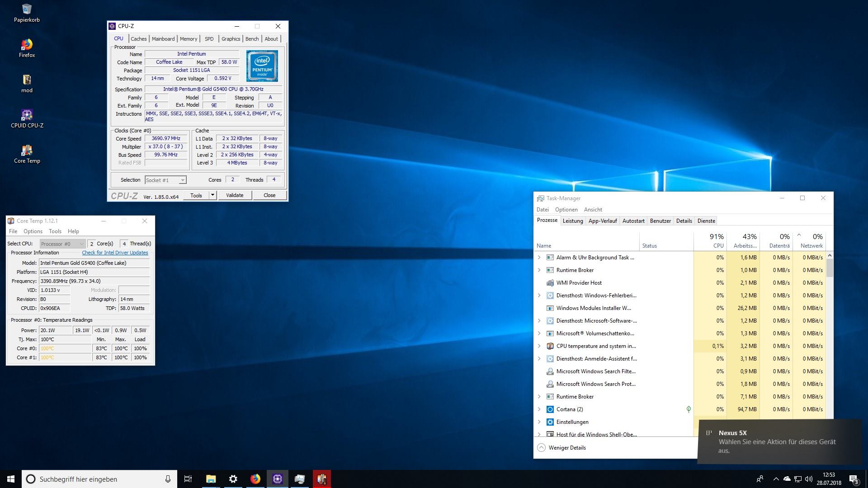Select the mod desktop icon
The image size is (868, 488).
[x=27, y=83]
